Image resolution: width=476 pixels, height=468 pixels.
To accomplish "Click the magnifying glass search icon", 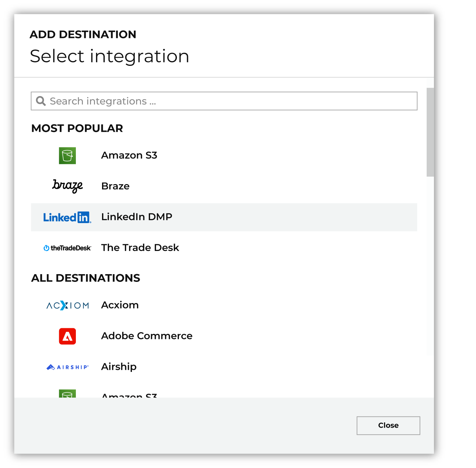I will point(41,101).
